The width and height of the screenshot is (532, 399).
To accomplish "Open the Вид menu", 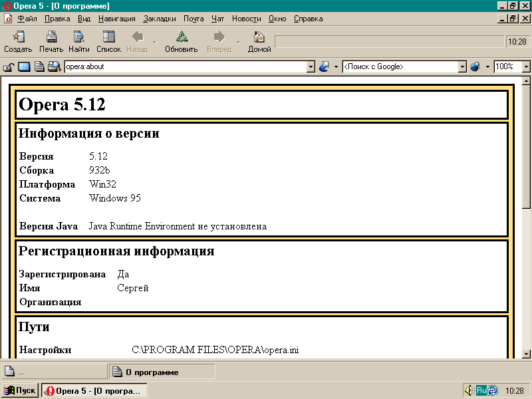I will (84, 19).
